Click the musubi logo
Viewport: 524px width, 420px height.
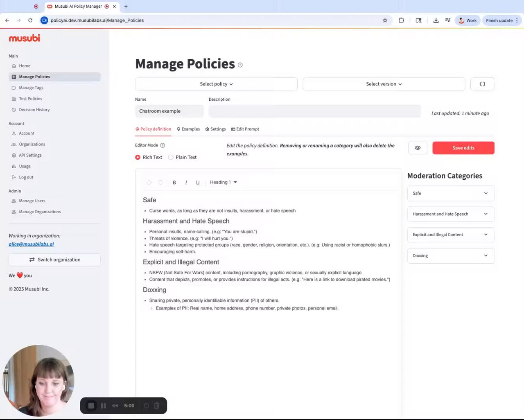pos(25,38)
